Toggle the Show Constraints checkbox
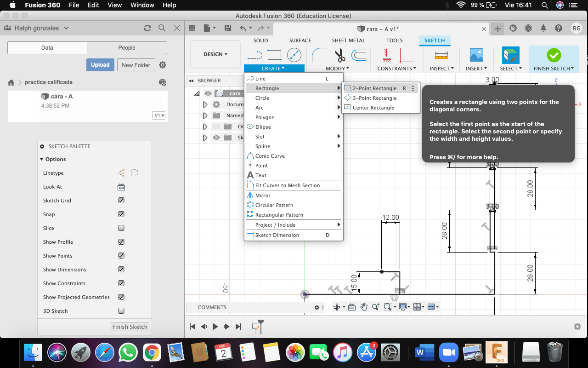This screenshot has height=368, width=588. [121, 283]
